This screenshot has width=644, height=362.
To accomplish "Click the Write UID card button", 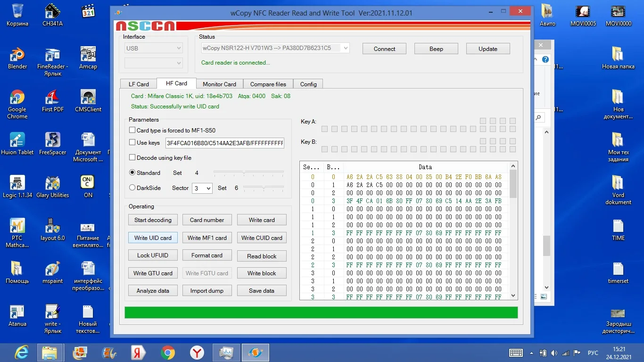I will click(153, 238).
